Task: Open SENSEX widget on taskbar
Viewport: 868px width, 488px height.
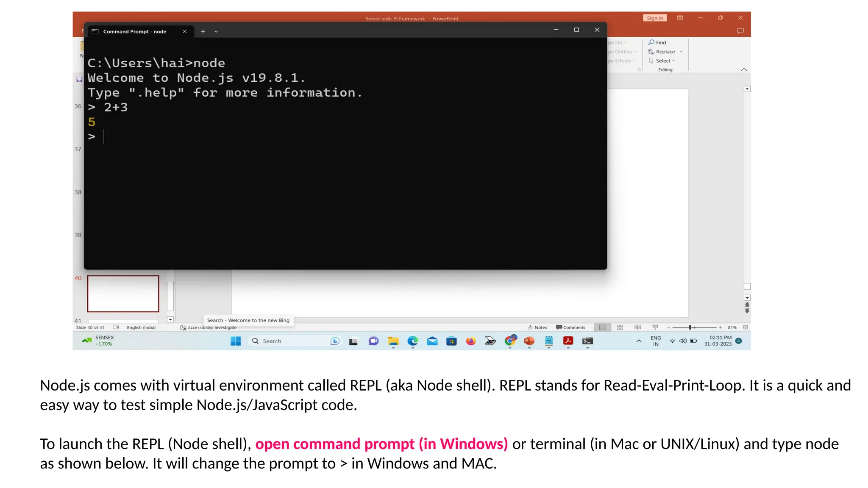Action: [98, 341]
